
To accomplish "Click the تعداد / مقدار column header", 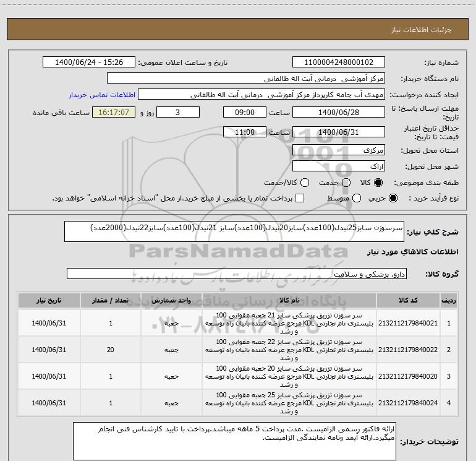I will coord(111,301).
